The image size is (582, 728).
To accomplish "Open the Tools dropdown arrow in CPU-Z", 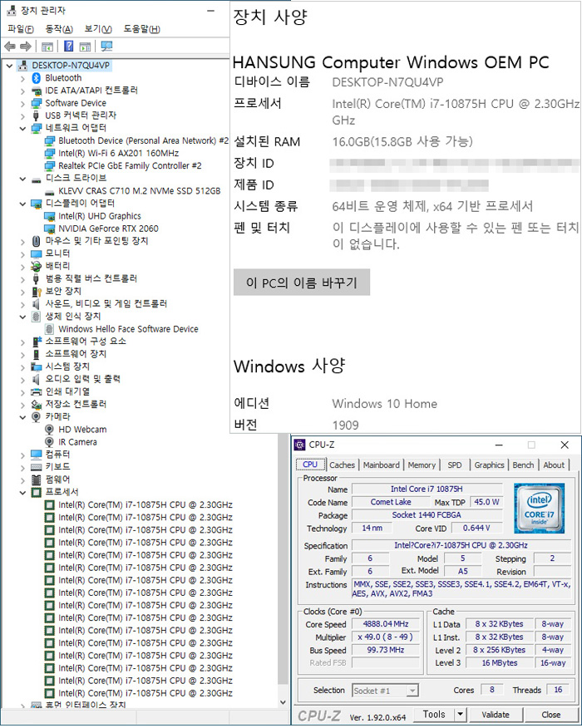I will tap(461, 715).
